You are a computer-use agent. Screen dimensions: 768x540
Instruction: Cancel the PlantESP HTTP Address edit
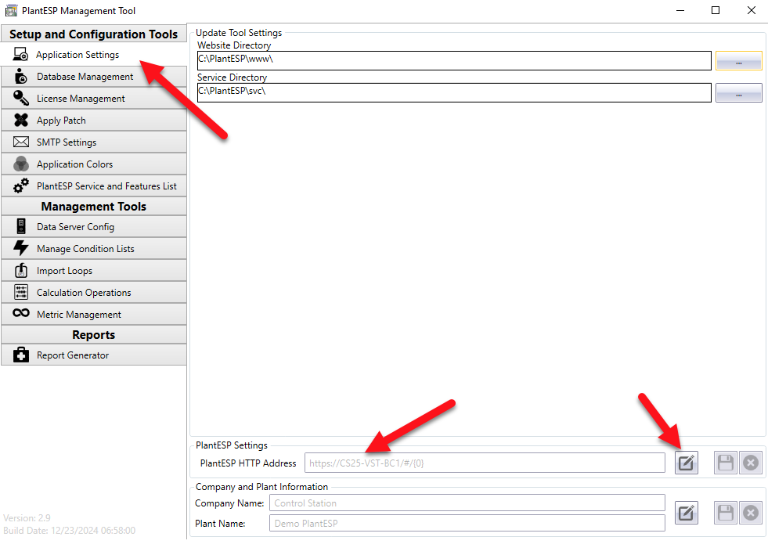point(751,463)
